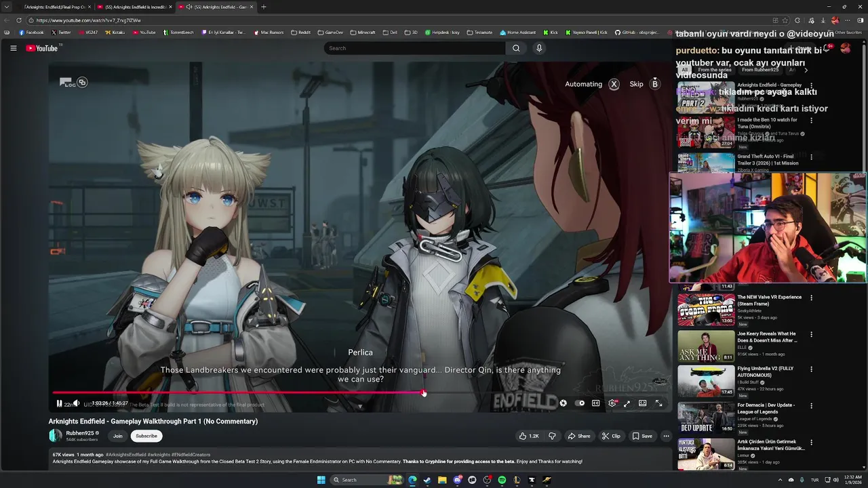Open the Windows Start menu

321,480
